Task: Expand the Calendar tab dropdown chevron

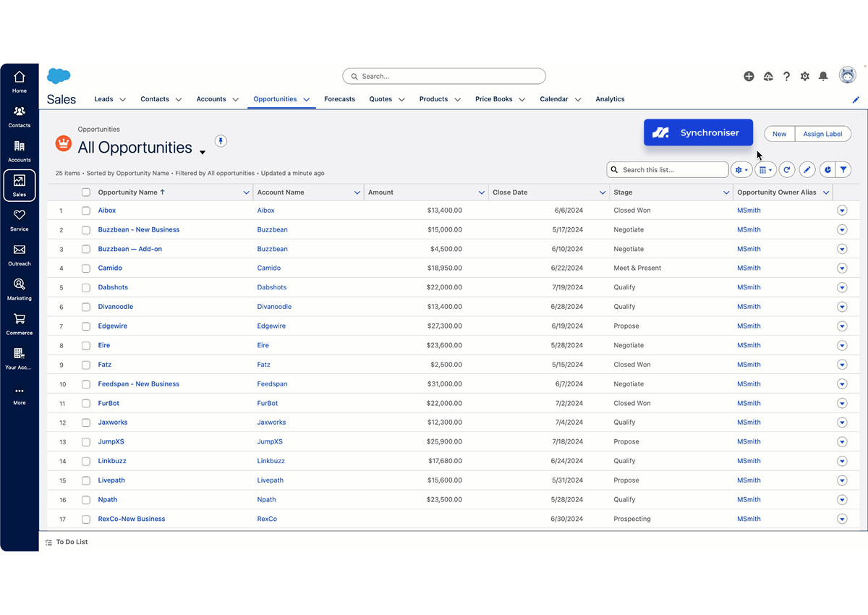Action: pos(578,100)
